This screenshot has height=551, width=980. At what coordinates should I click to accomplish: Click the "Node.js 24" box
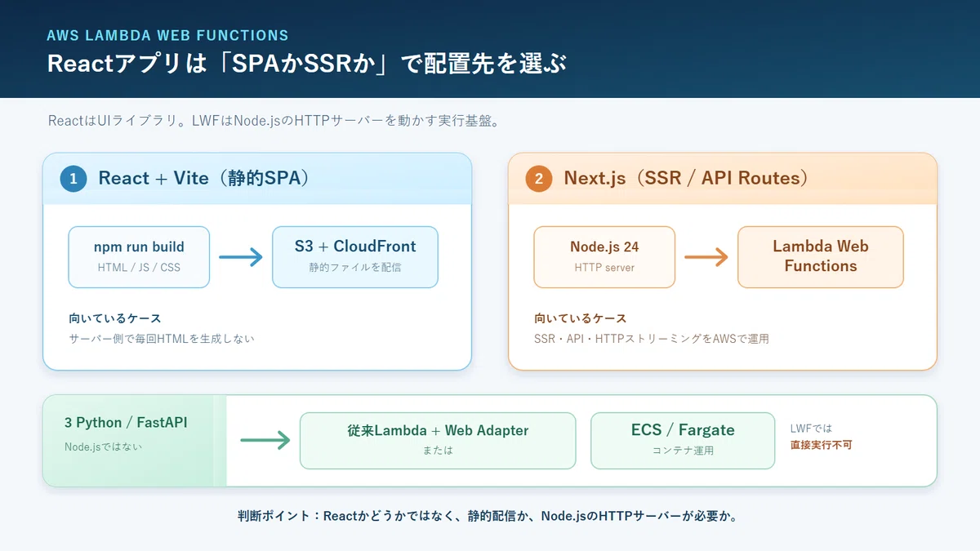[604, 257]
